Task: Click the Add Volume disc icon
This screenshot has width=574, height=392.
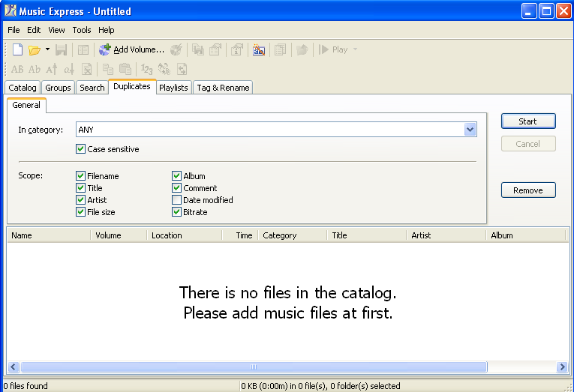Action: (x=105, y=49)
